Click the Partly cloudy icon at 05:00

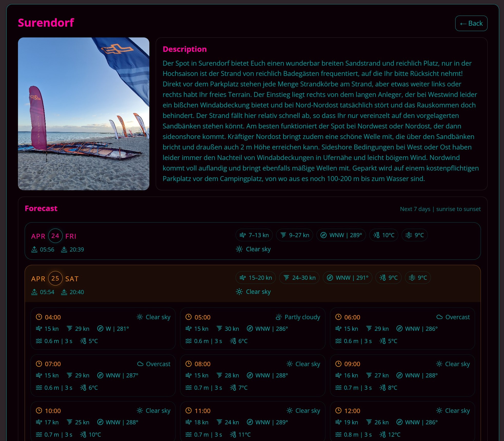tap(279, 317)
